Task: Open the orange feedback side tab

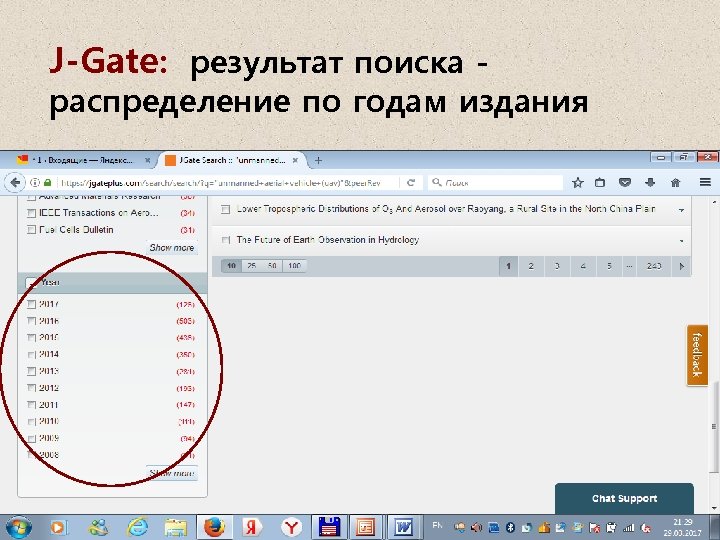Action: click(697, 355)
